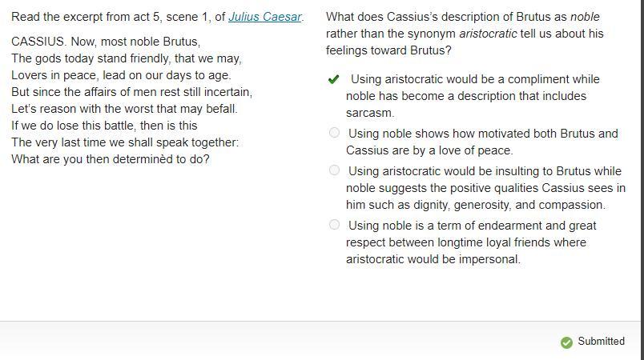This screenshot has width=644, height=360.
Task: Select the radio button for 'love of peace' answer
Action: click(334, 133)
